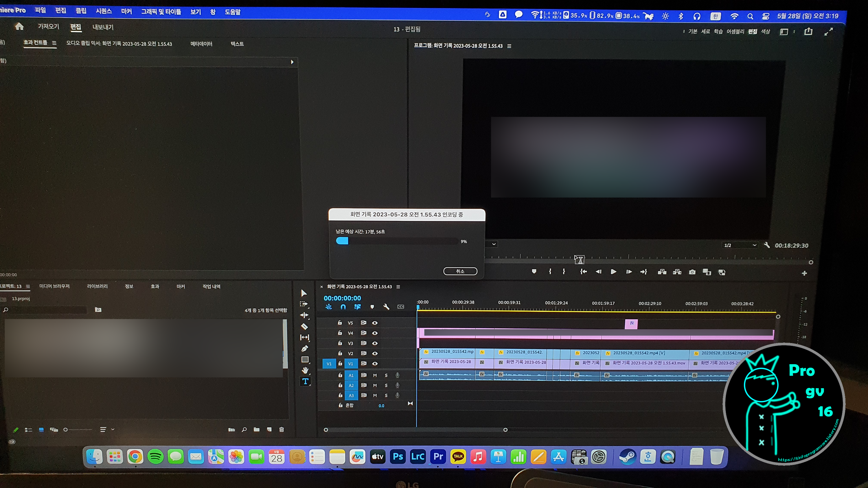Click the Add Marker button in Program Monitor

coord(534,271)
